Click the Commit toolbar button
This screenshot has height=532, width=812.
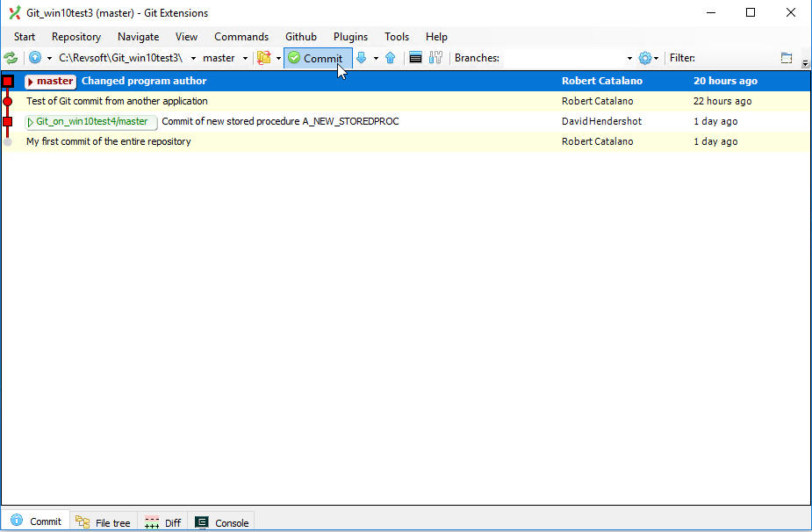(x=318, y=58)
